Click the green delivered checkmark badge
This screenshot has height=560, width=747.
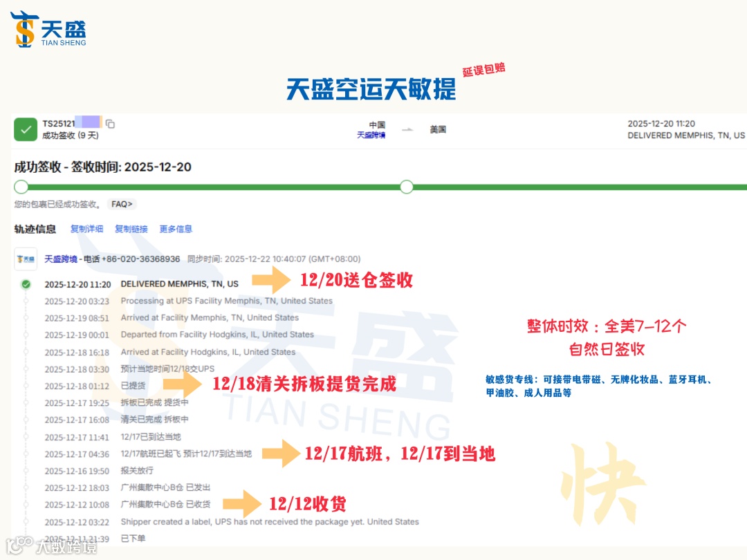[x=26, y=129]
